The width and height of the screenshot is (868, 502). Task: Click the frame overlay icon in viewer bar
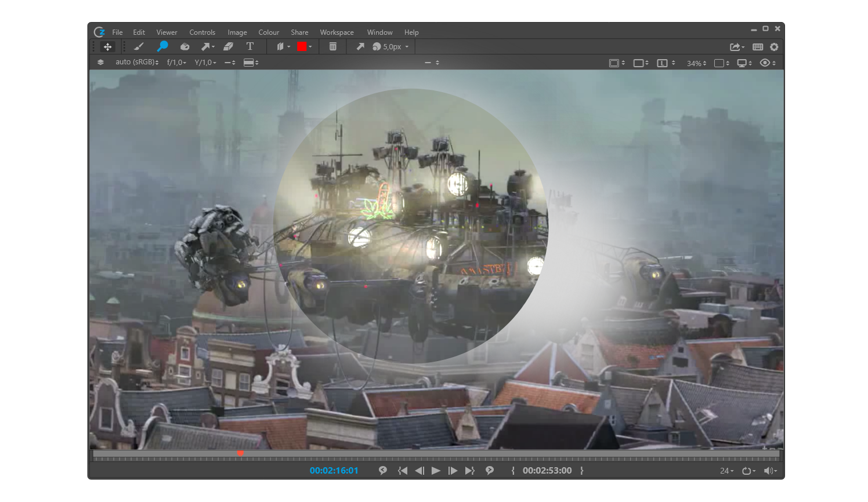coord(614,63)
